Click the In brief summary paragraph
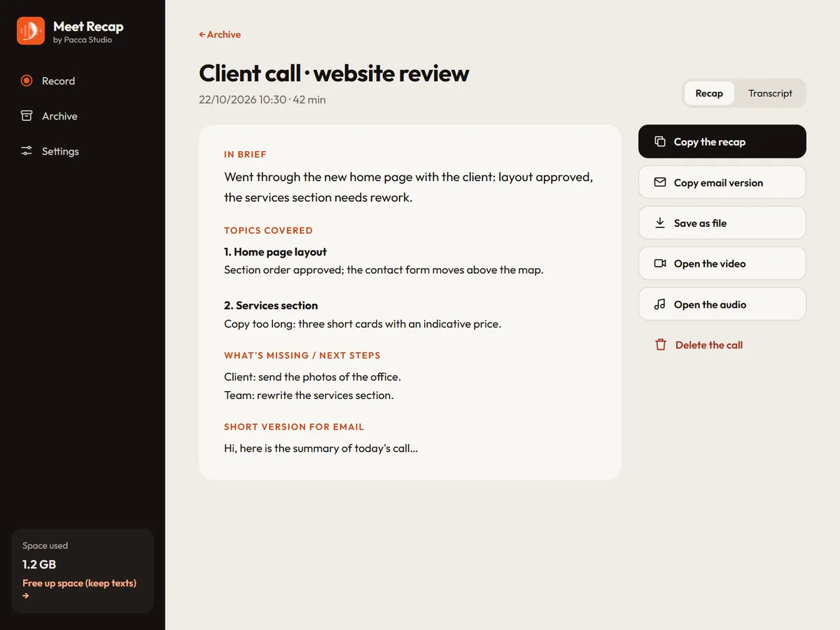 (409, 187)
